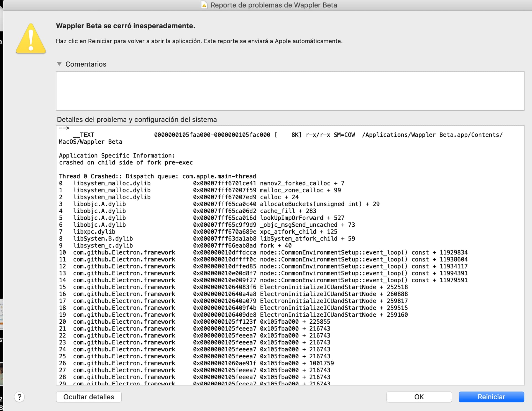Viewport: 532px width, 411px height.
Task: Click the blue Reiniciar button
Action: (491, 397)
